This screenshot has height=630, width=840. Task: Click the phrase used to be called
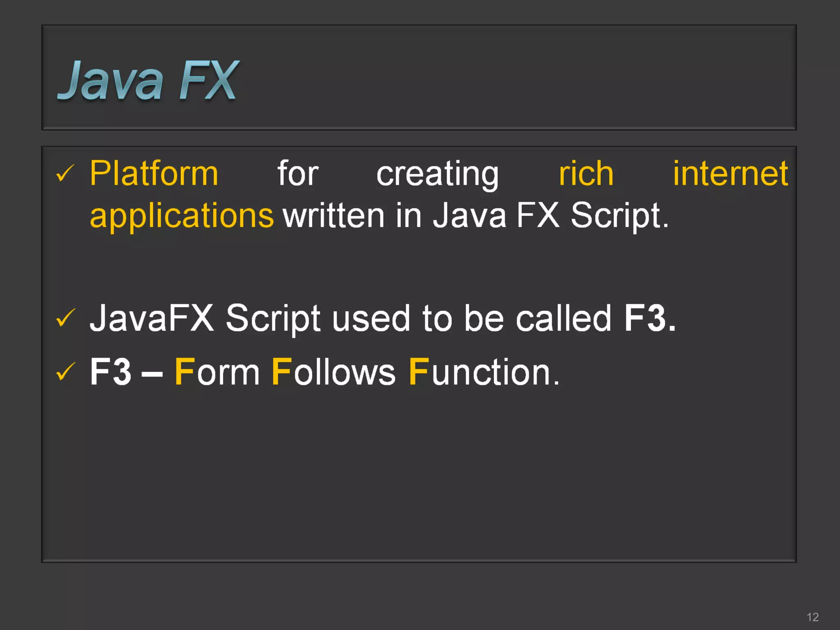pyautogui.click(x=472, y=318)
